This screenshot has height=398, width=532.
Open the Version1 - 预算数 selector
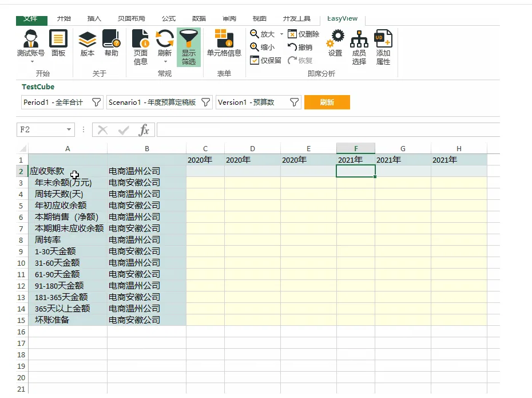259,102
